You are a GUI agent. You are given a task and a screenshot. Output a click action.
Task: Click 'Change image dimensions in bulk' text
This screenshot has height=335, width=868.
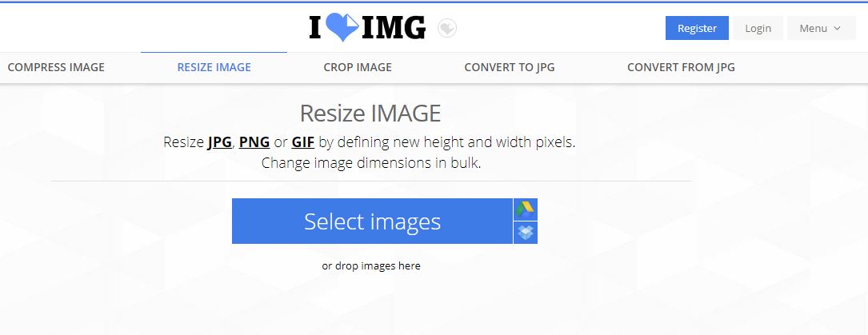[x=371, y=163]
